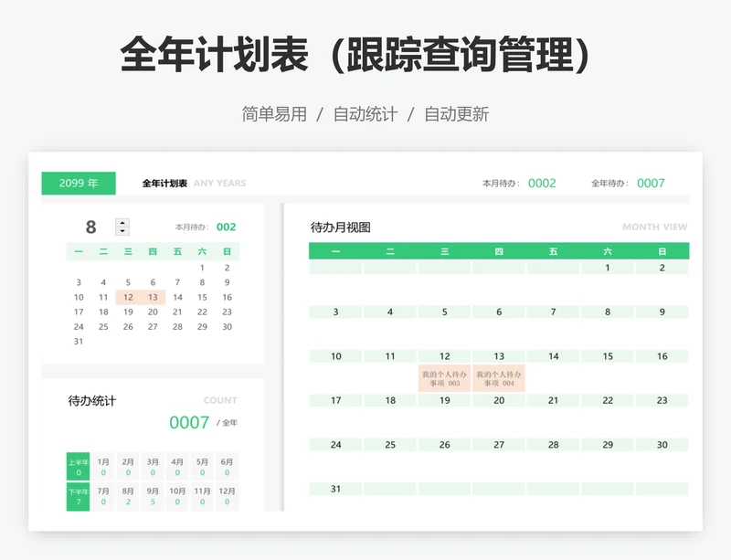The image size is (731, 560).
Task: Click the COUNT label
Action: point(220,400)
